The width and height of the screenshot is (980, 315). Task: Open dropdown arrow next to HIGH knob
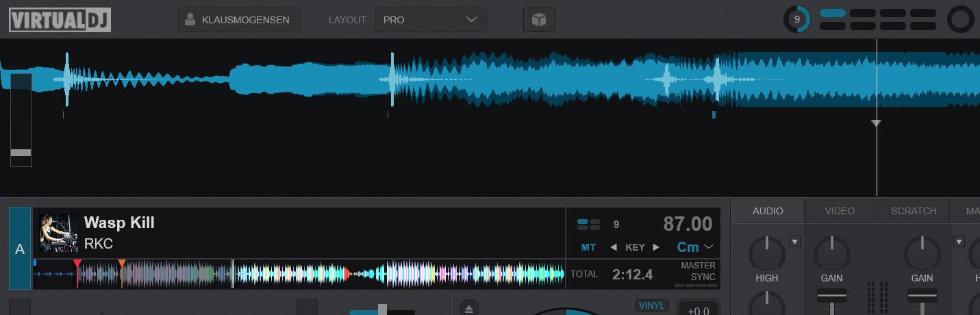pos(794,241)
